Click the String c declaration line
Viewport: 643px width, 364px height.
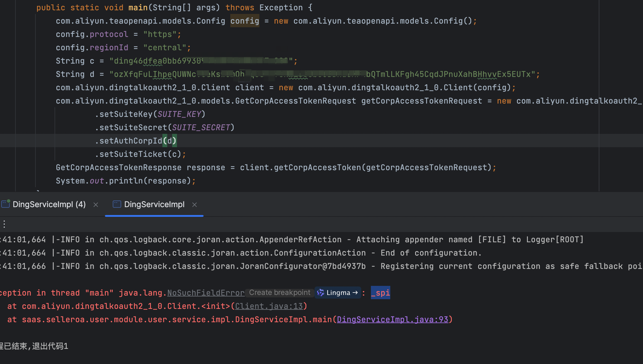tap(177, 61)
